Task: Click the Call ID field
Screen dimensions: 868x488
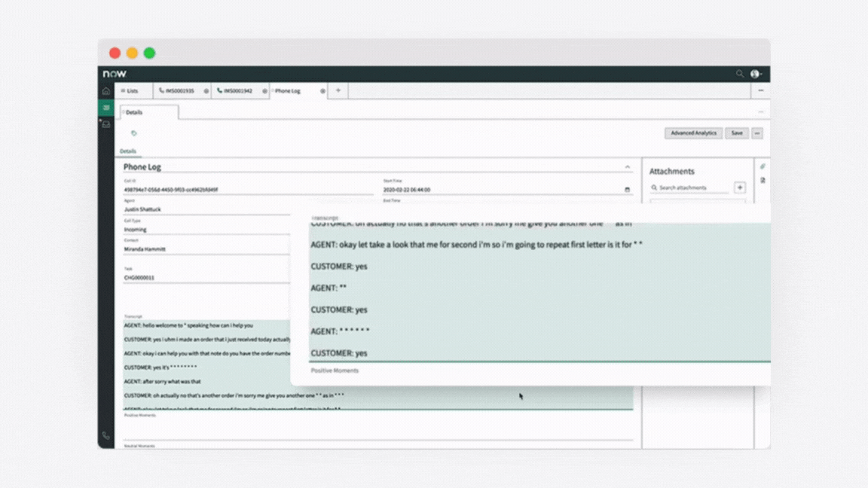Action: point(248,190)
